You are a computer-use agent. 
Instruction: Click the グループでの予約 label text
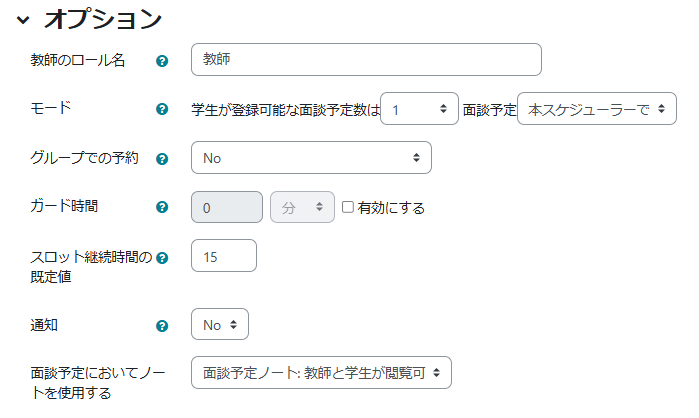point(84,158)
